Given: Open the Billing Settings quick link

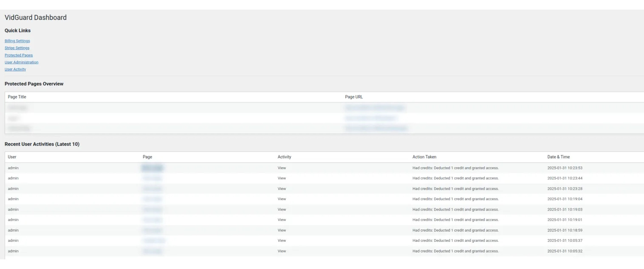Looking at the screenshot, I should (x=17, y=41).
